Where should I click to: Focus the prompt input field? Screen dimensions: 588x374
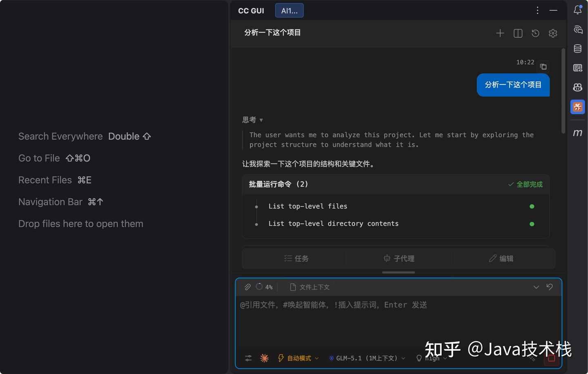coord(399,323)
